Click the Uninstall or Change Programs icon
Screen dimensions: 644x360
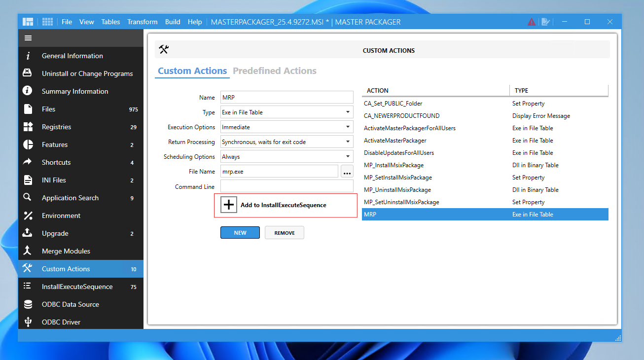(x=28, y=73)
